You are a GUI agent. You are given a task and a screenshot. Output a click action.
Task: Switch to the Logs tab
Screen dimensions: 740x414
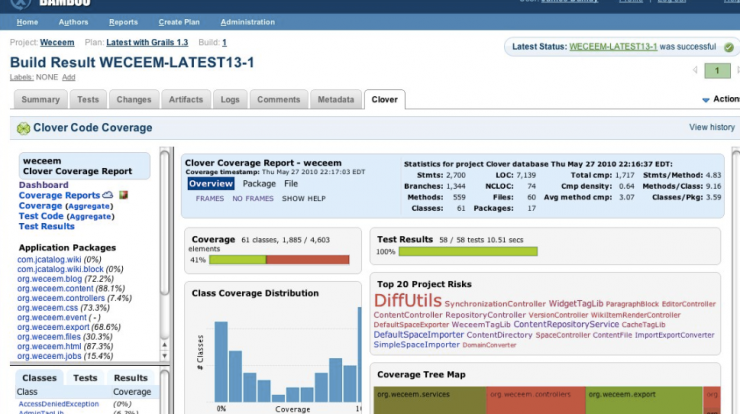[230, 100]
